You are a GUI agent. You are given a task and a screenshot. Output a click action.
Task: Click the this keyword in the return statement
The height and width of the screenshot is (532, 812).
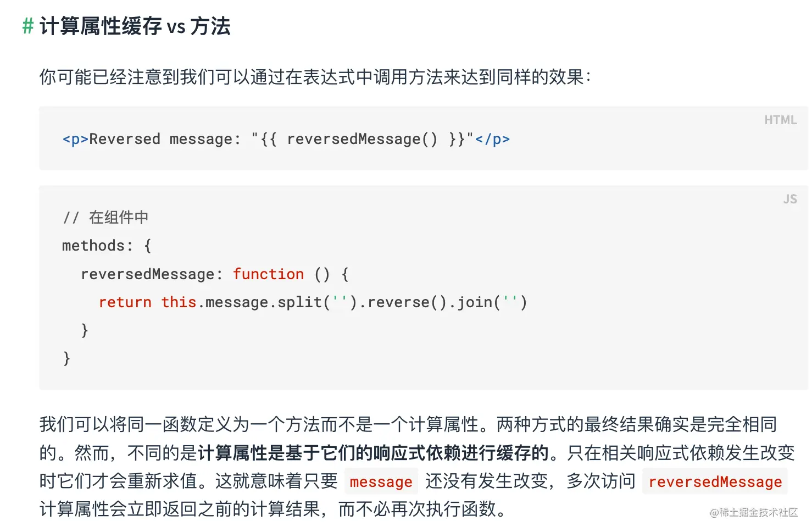[179, 302]
